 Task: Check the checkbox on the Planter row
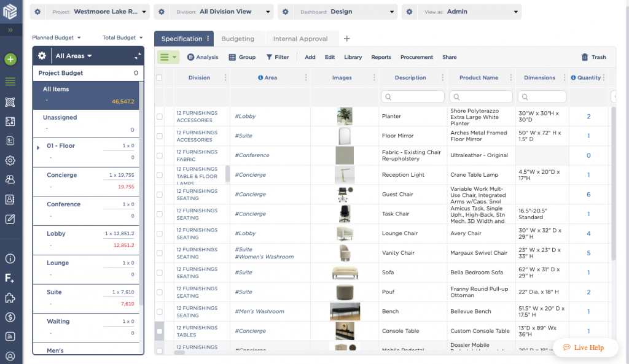[158, 116]
